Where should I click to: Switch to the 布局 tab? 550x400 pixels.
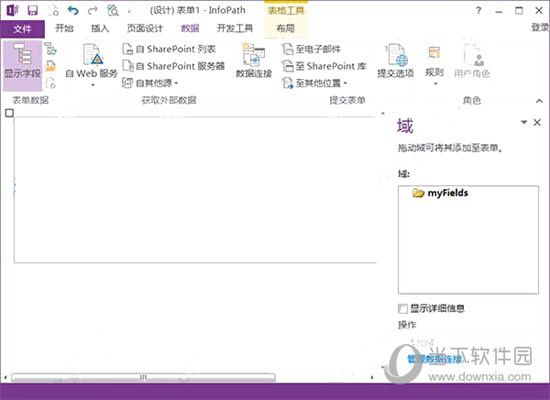pyautogui.click(x=285, y=28)
